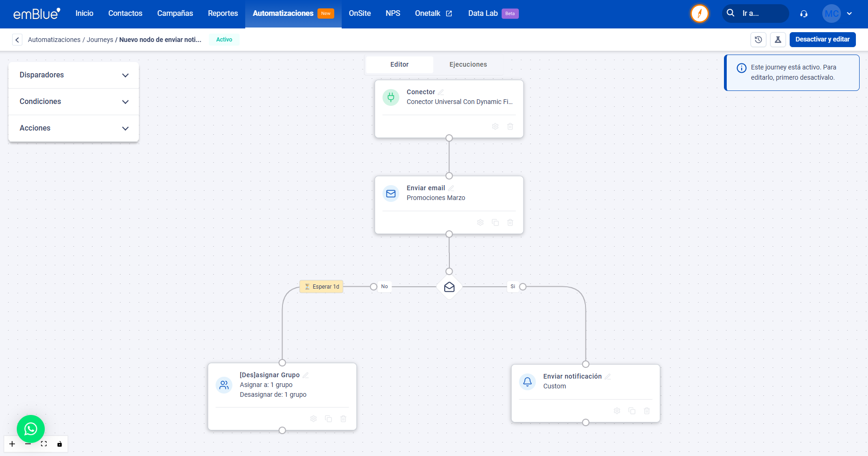Click the Journeys breadcrumb link

(100, 40)
